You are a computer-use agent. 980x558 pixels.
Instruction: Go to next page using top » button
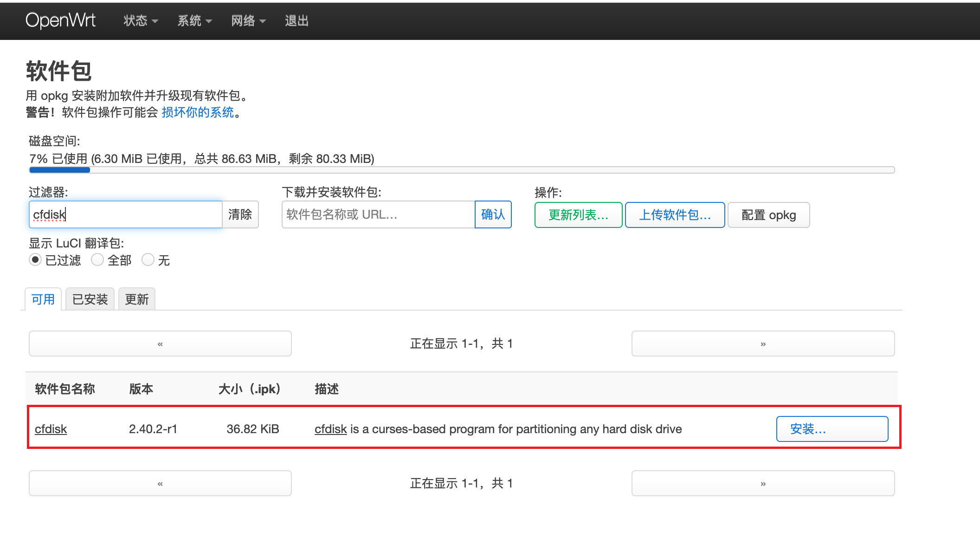763,344
